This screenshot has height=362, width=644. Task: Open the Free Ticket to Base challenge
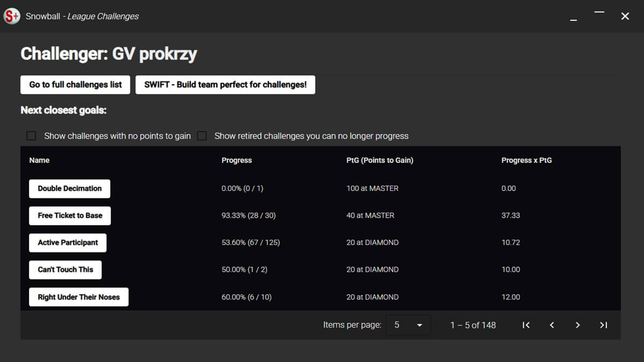click(x=70, y=216)
